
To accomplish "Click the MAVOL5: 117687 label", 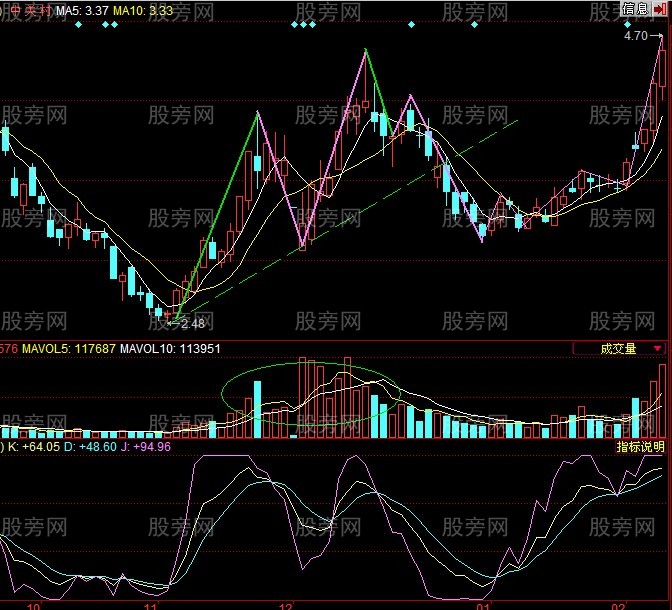I will [69, 349].
